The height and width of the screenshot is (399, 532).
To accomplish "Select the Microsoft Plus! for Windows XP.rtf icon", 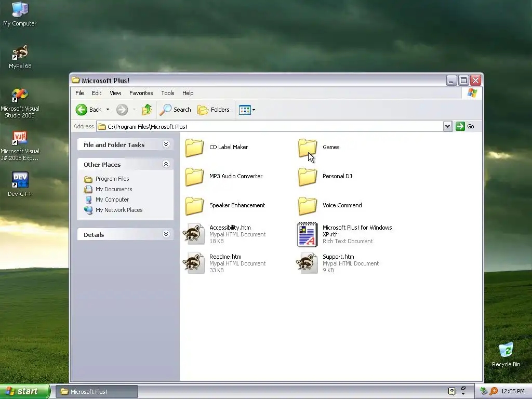I will pyautogui.click(x=308, y=234).
